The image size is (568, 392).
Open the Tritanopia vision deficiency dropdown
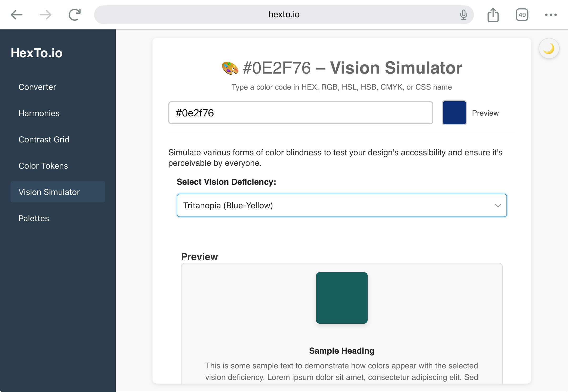tap(341, 205)
